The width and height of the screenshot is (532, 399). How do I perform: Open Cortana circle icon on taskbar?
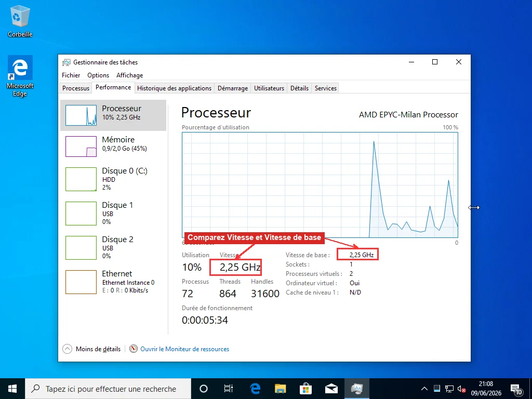pyautogui.click(x=203, y=389)
